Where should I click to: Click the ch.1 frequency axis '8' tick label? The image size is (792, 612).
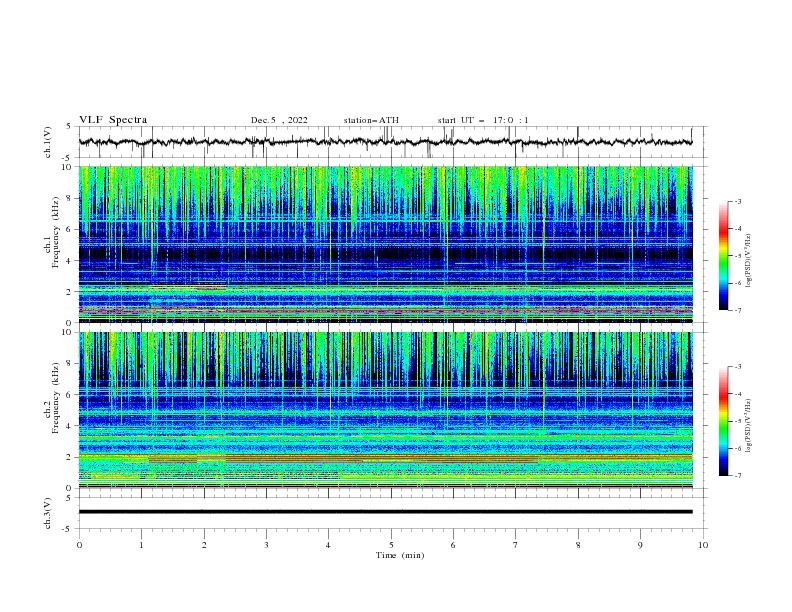(71, 198)
